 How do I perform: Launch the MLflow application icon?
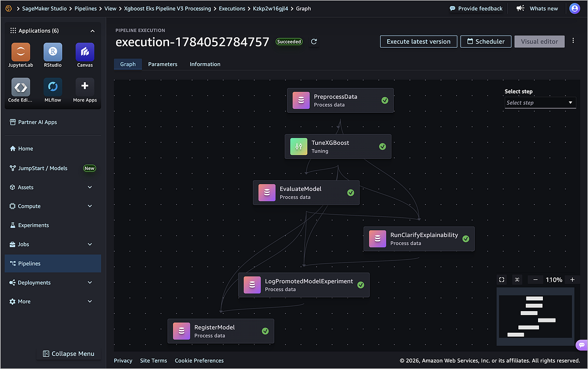pos(53,87)
